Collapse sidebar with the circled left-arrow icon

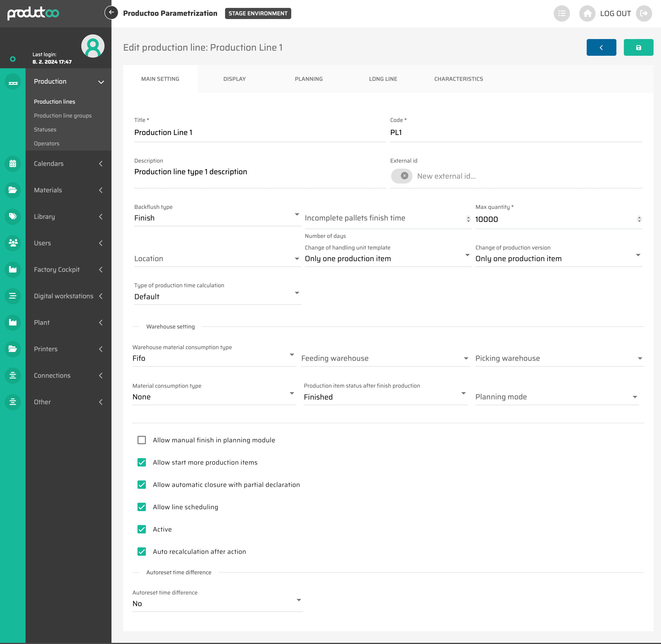[x=111, y=13]
